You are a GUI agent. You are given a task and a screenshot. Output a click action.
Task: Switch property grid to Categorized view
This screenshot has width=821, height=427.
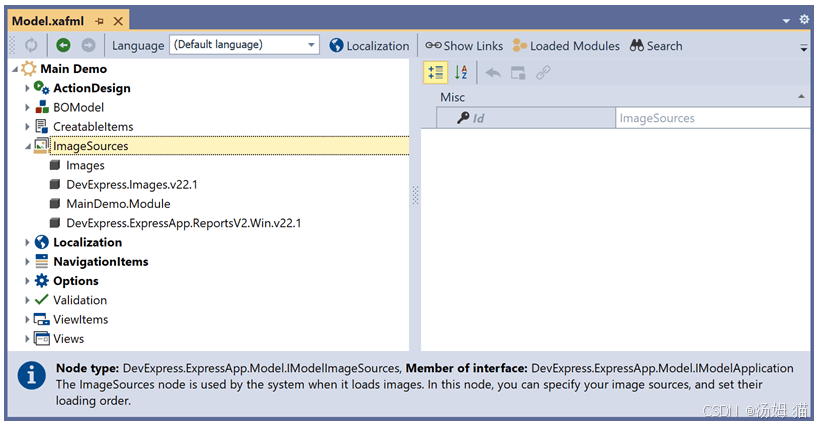(x=436, y=73)
